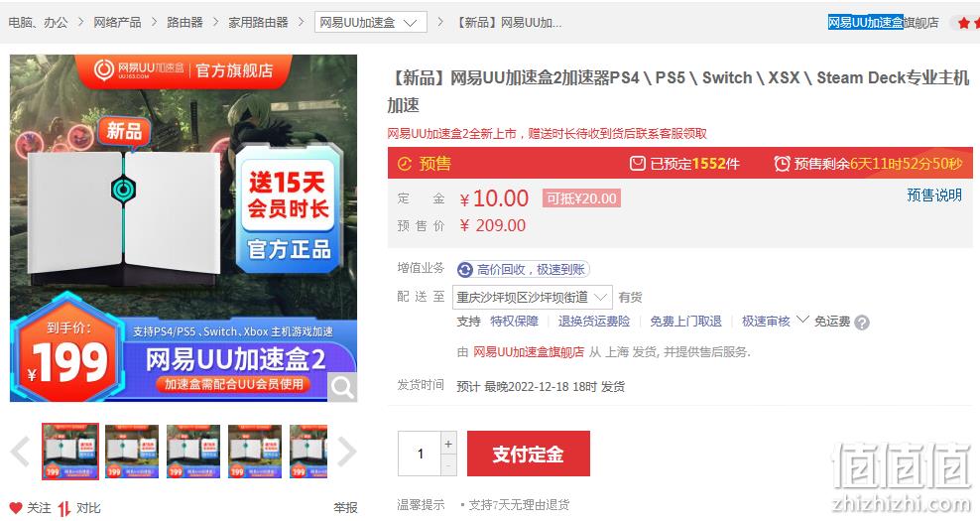Click the 高价回收，极速到账 service badge

[x=523, y=270]
